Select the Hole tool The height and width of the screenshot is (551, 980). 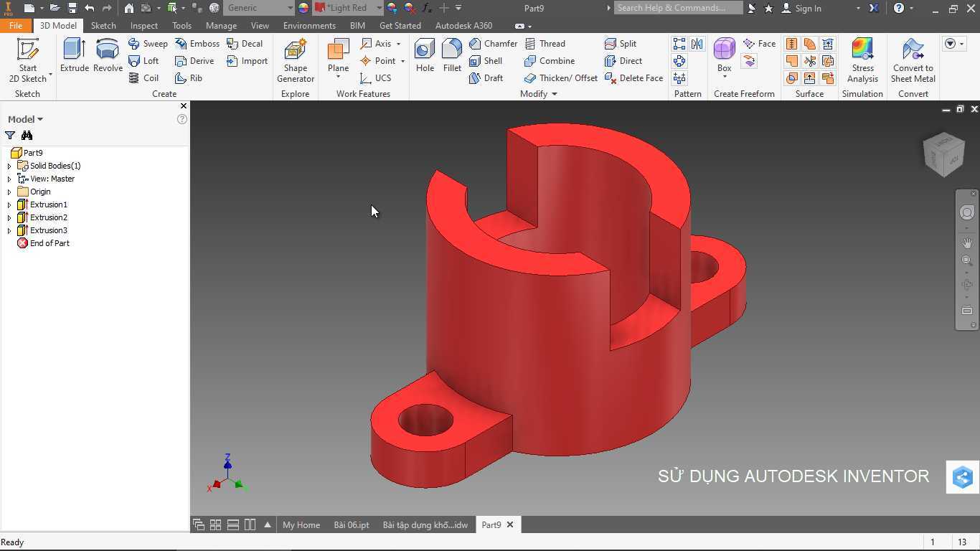point(425,56)
